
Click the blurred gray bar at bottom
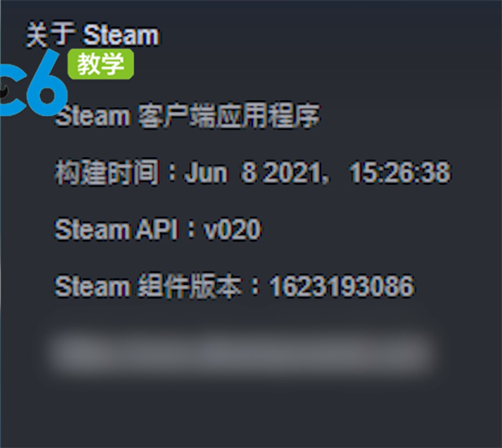point(242,353)
